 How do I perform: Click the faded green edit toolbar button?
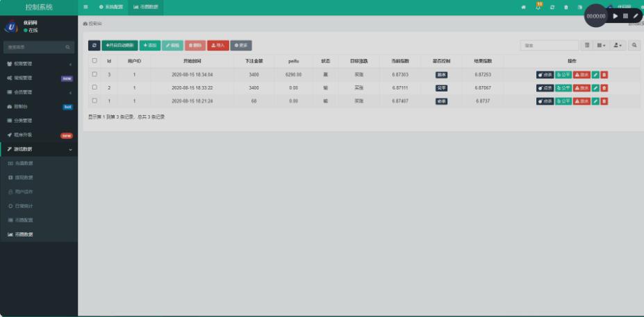172,46
